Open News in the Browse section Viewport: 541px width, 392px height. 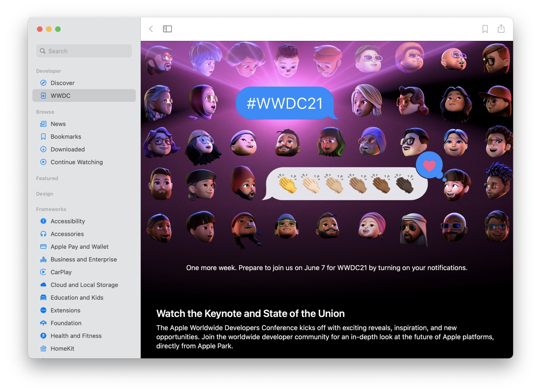click(84, 124)
